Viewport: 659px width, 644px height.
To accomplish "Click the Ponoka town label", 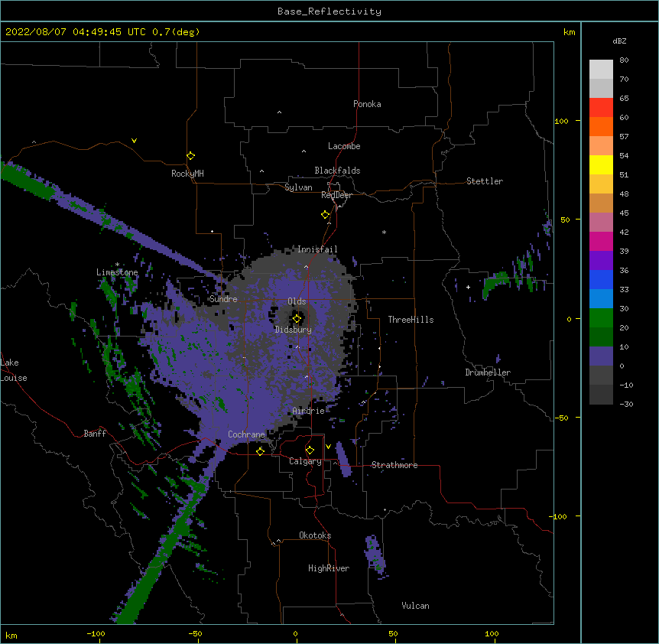I will tap(367, 104).
